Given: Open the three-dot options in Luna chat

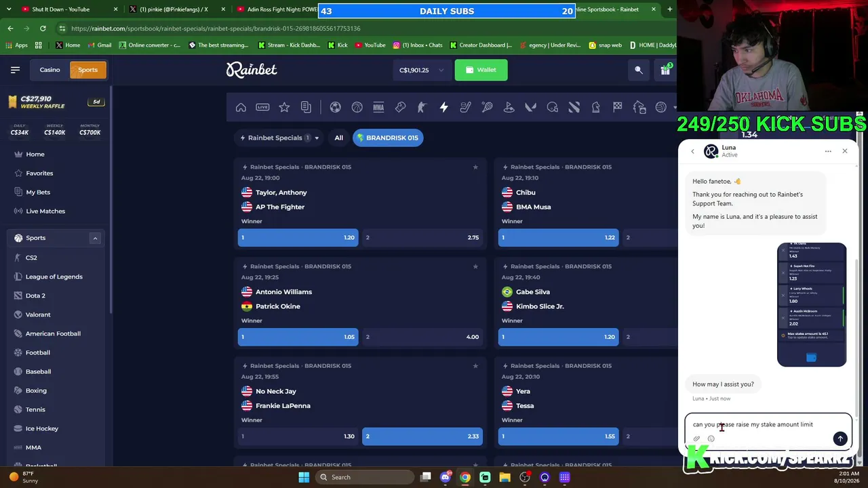Looking at the screenshot, I should click(x=828, y=151).
